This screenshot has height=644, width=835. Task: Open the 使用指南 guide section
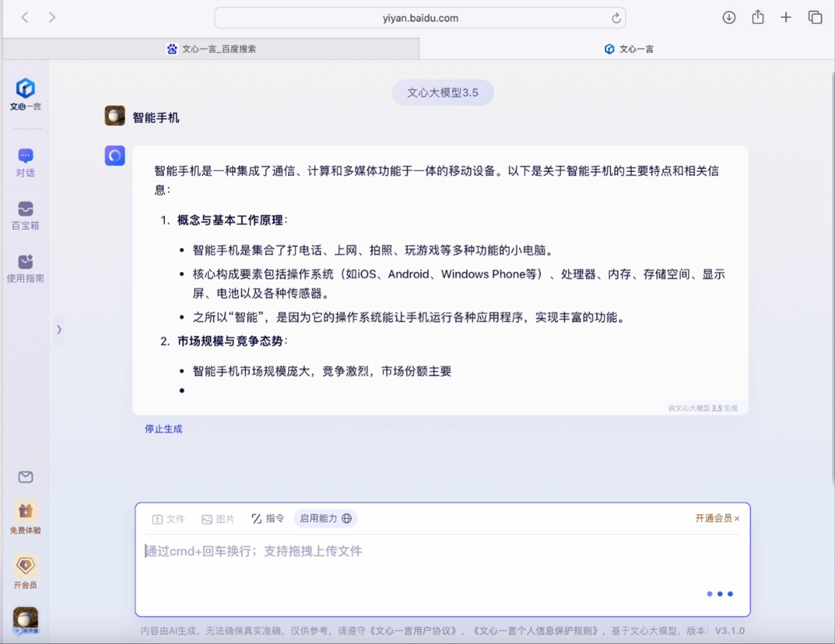click(x=26, y=268)
